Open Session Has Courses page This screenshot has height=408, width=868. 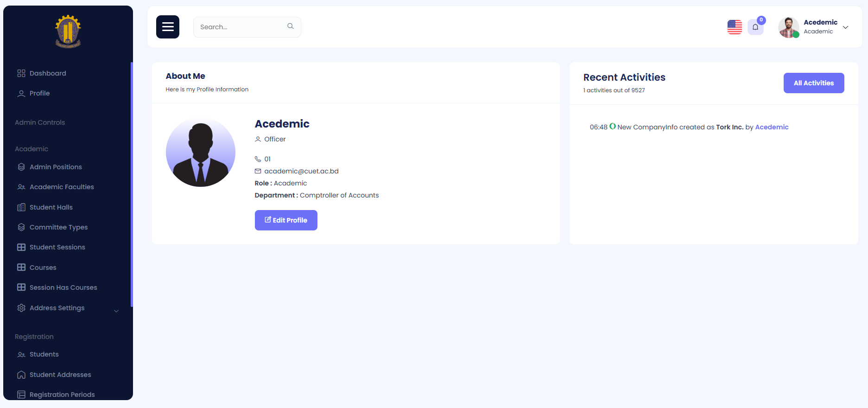coord(63,287)
